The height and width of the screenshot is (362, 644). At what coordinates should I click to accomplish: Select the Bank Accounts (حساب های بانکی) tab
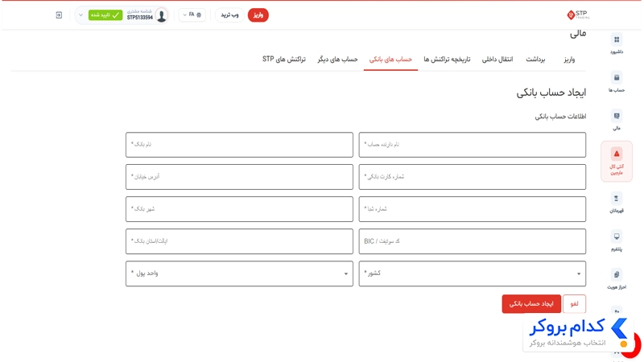coord(390,60)
